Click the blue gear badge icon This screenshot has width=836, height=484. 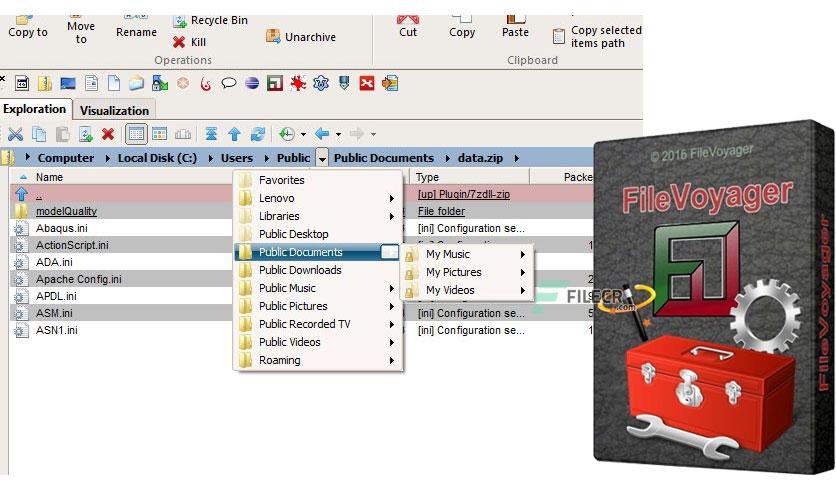[320, 83]
